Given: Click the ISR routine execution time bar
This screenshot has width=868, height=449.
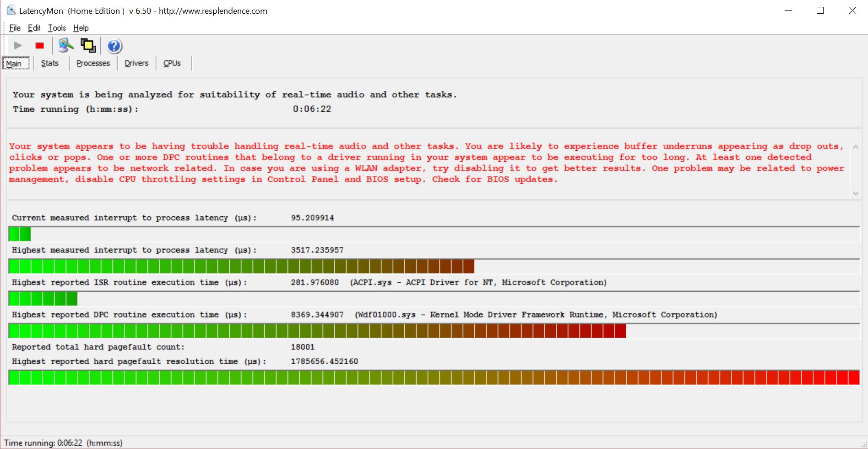Looking at the screenshot, I should click(434, 299).
